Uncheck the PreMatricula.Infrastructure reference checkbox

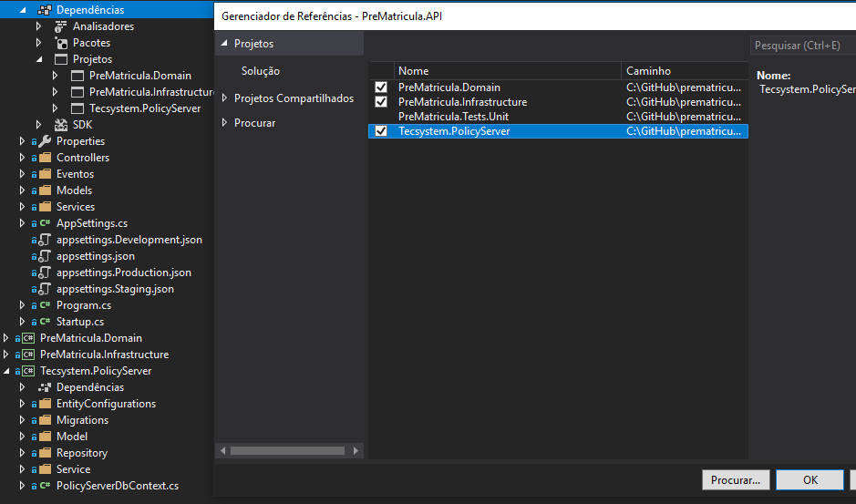[x=381, y=102]
